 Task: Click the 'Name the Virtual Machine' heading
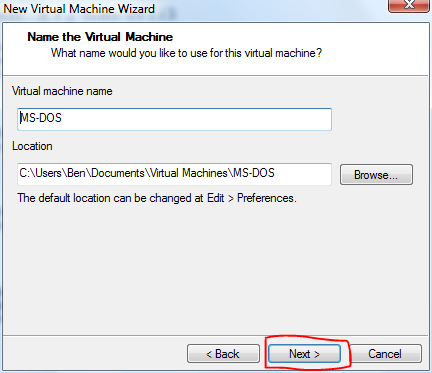[100, 37]
